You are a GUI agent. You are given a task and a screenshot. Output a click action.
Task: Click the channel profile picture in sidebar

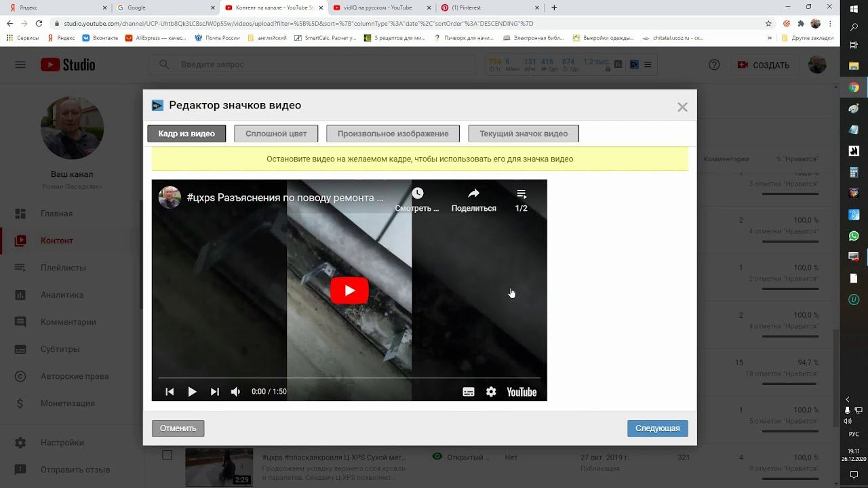pos(72,128)
